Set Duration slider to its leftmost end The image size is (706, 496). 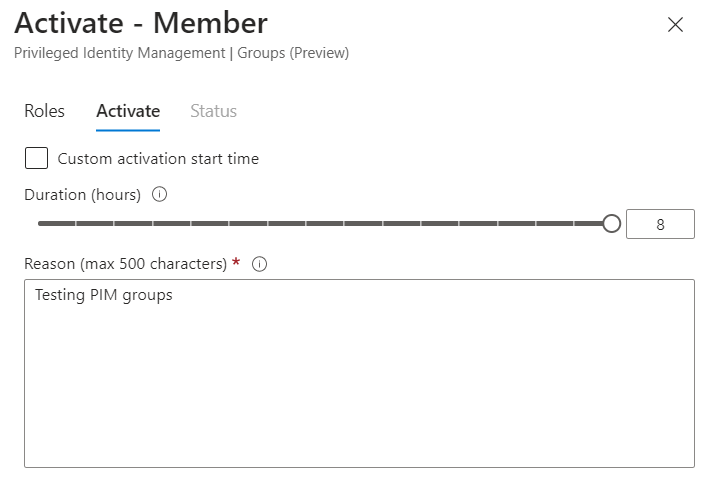coord(40,224)
